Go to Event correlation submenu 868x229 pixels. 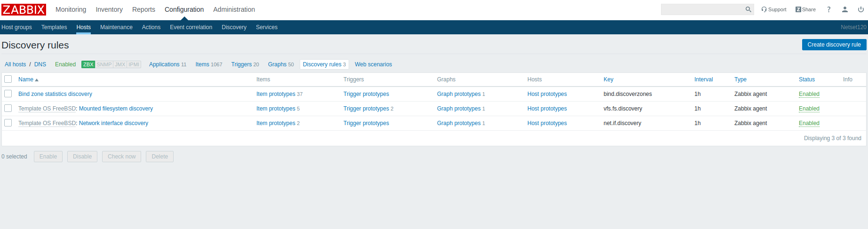pyautogui.click(x=191, y=27)
